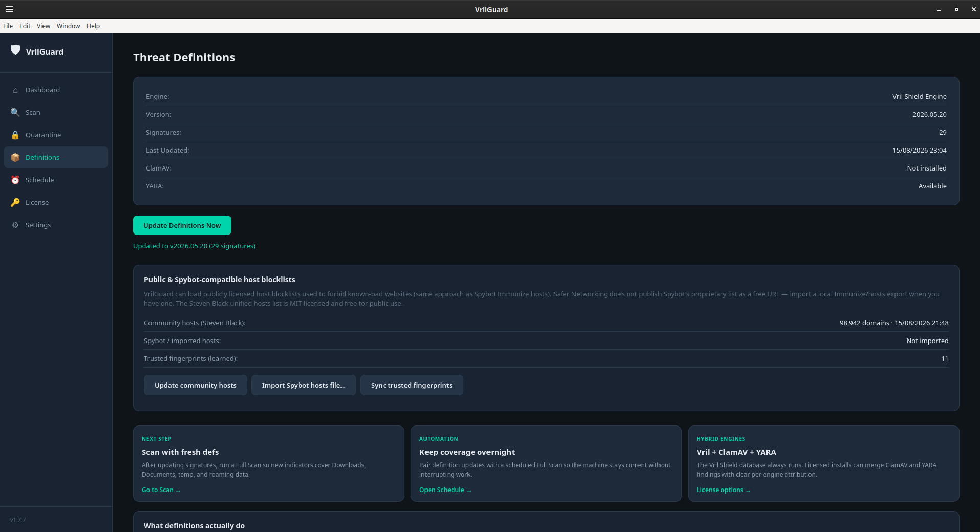Click Sync trusted fingerprints button
980x532 pixels.
[412, 385]
